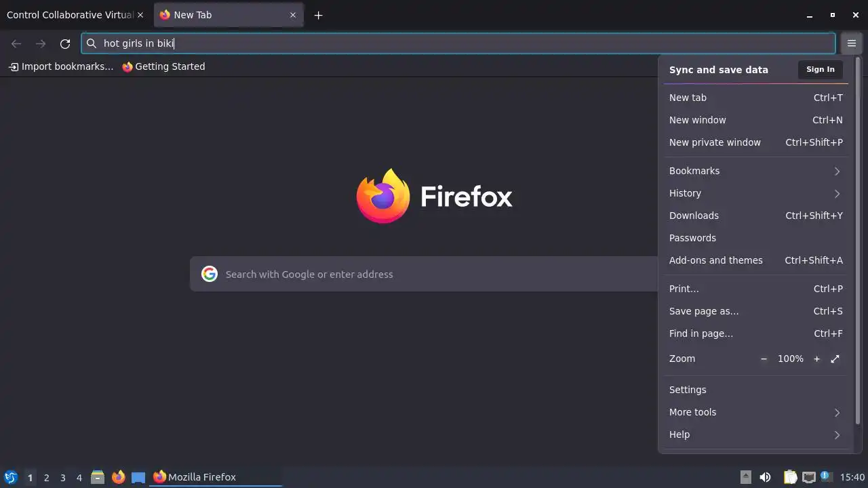Switch to workspace 1
This screenshot has width=868, height=488.
click(30, 478)
